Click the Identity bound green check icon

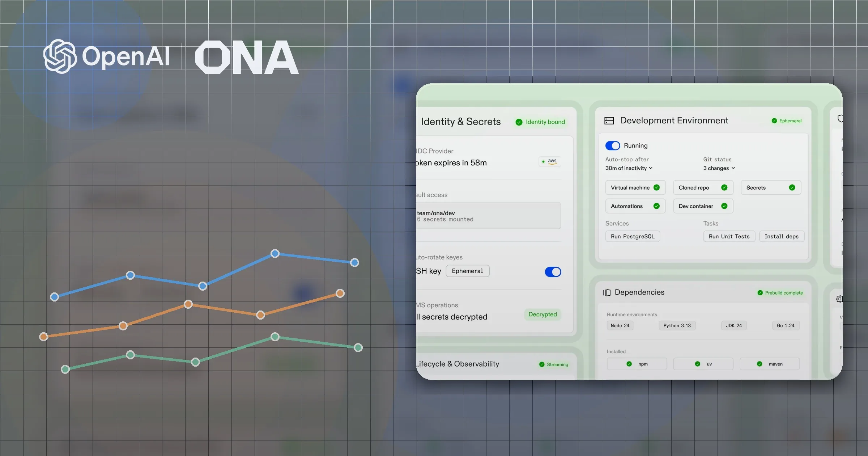(x=519, y=122)
